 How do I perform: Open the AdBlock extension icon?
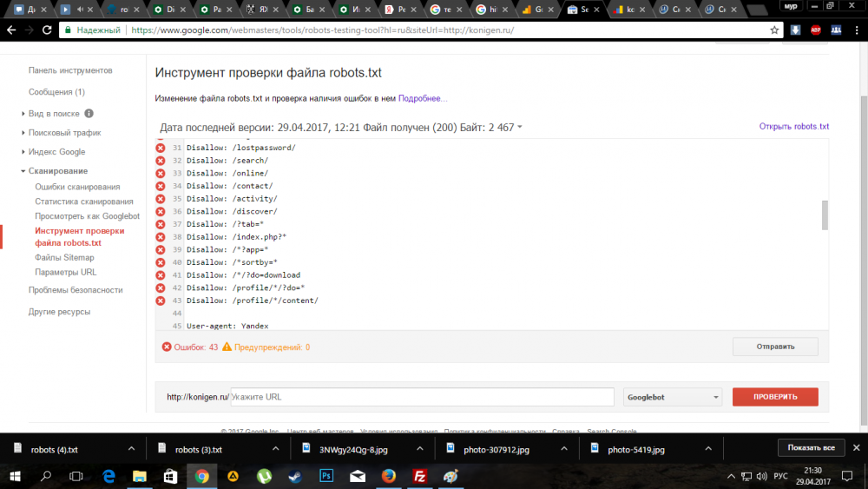click(815, 30)
